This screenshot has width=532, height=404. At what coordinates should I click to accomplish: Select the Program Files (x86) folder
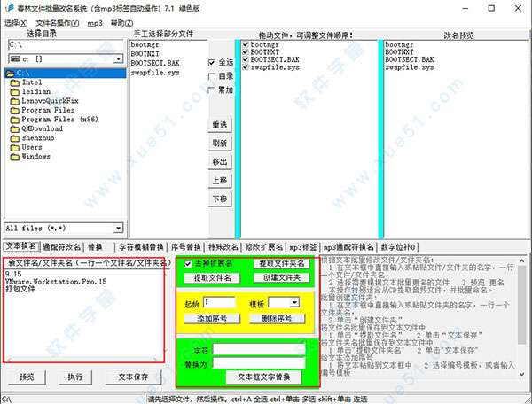(x=59, y=120)
